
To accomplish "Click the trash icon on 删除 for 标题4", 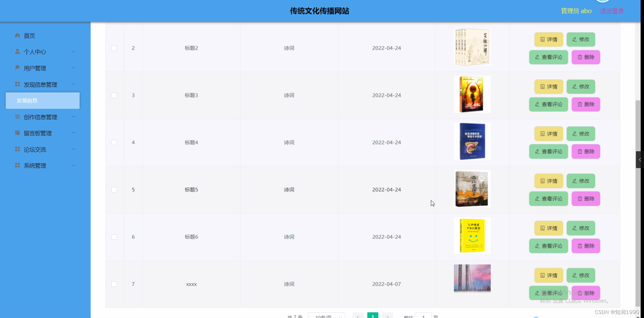I will 579,152.
